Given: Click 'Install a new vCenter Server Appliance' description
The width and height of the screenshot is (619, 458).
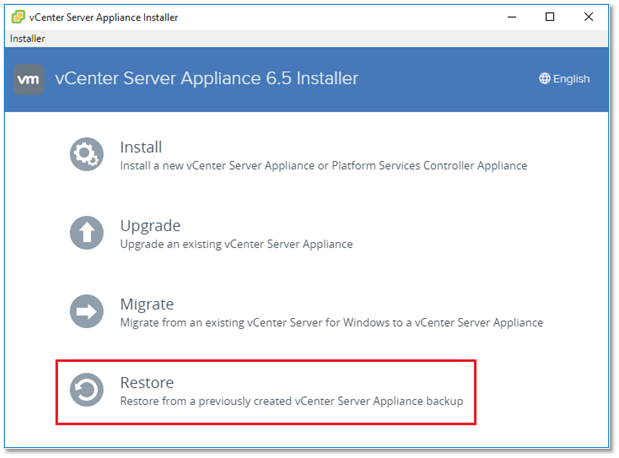Looking at the screenshot, I should [324, 166].
